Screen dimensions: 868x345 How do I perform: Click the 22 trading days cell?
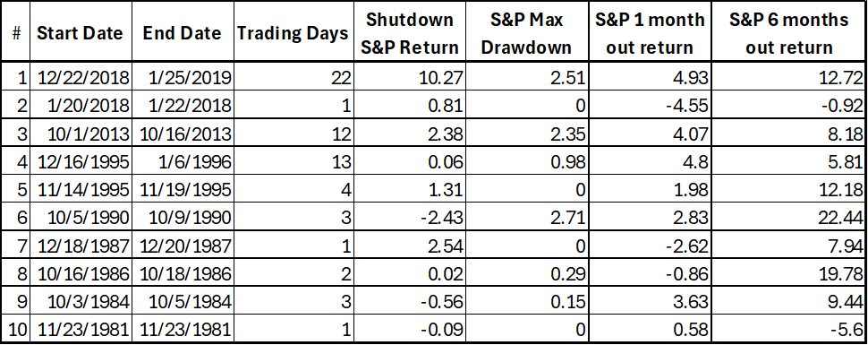[293, 76]
